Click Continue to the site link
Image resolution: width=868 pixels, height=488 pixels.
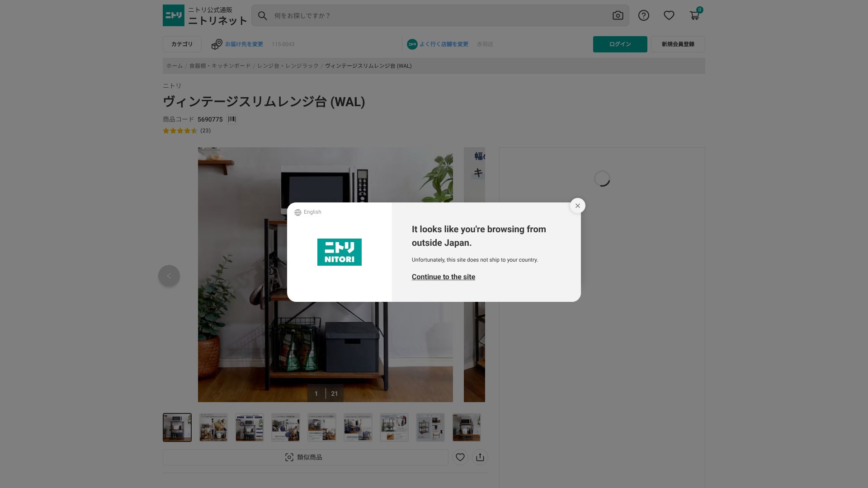click(x=443, y=277)
